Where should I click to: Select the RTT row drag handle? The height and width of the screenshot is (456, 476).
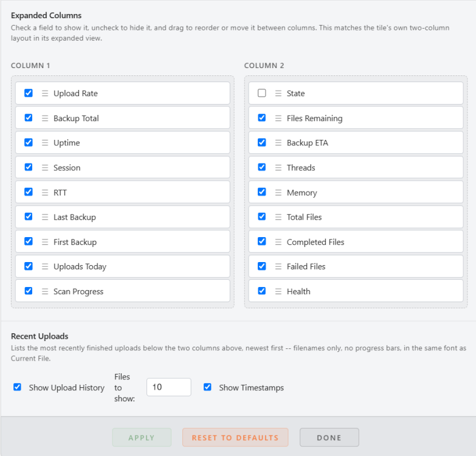(45, 193)
